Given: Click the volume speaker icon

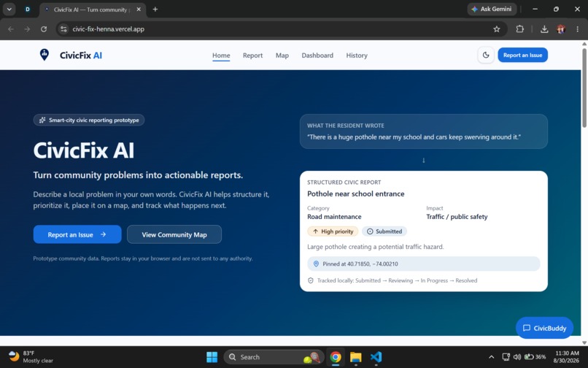Looking at the screenshot, I should pyautogui.click(x=517, y=357).
